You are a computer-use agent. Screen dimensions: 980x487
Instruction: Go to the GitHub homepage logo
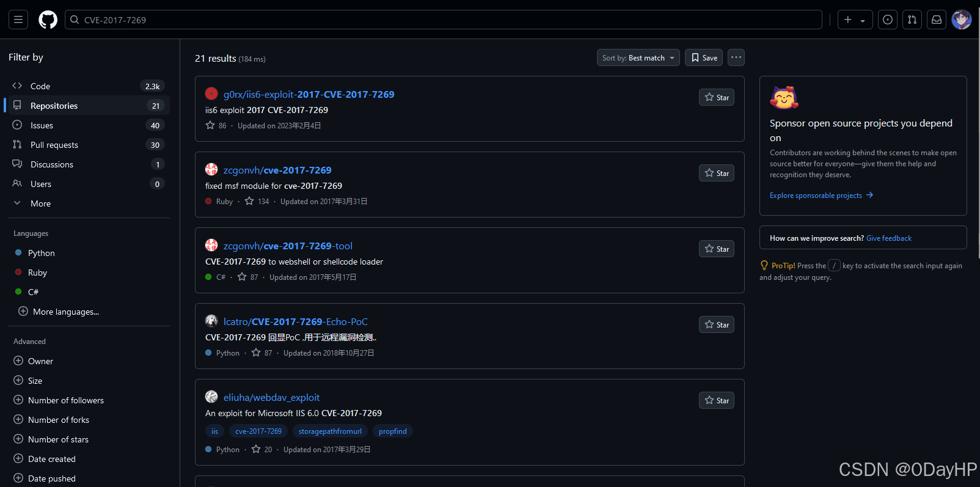pos(48,20)
